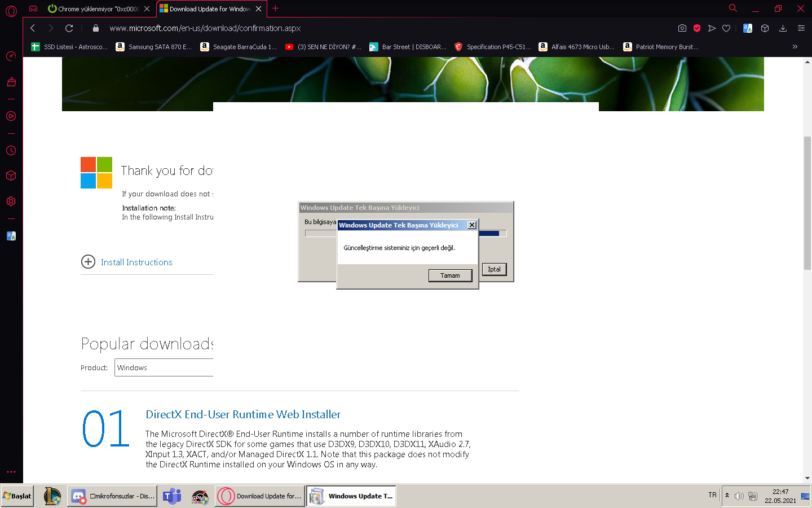Image resolution: width=812 pixels, height=508 pixels.
Task: Click the page vertical scrollbar thumb
Action: point(807,203)
